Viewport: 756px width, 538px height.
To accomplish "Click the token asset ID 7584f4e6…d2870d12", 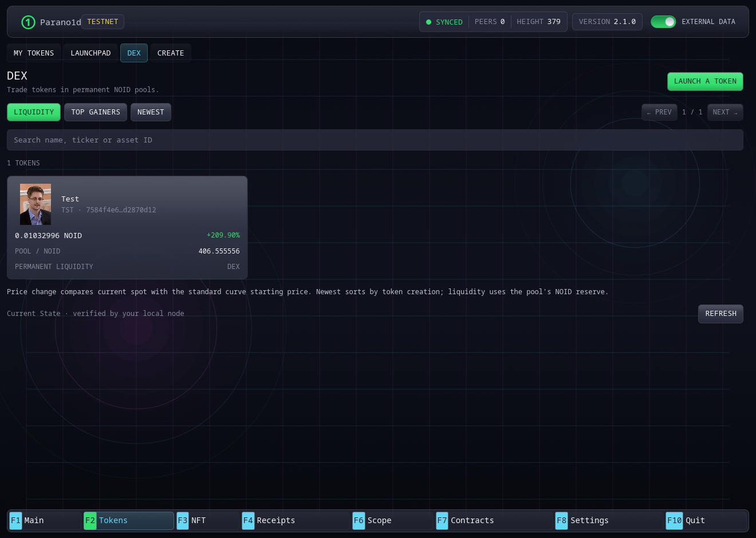I will pyautogui.click(x=121, y=210).
